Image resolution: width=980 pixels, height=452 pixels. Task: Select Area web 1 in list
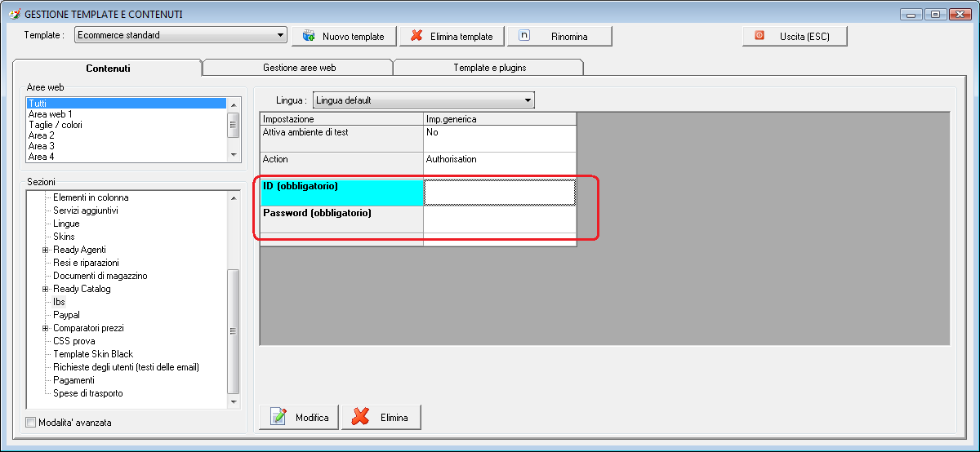point(126,114)
